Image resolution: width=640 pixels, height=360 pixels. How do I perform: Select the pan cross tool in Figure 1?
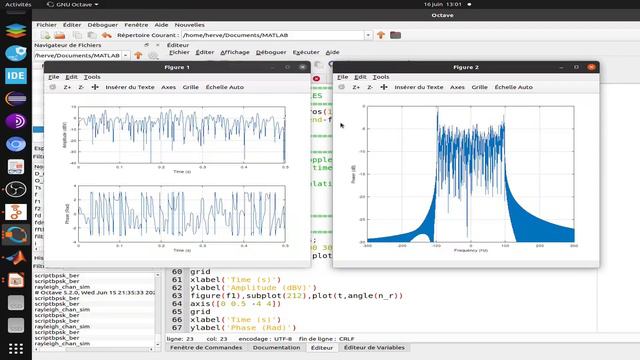tap(95, 87)
